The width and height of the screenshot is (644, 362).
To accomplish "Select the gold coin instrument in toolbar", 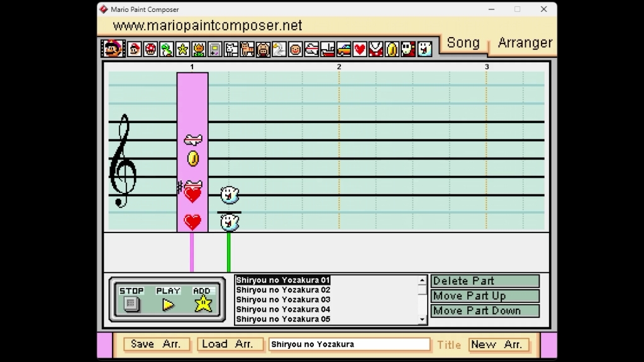I will coord(392,49).
